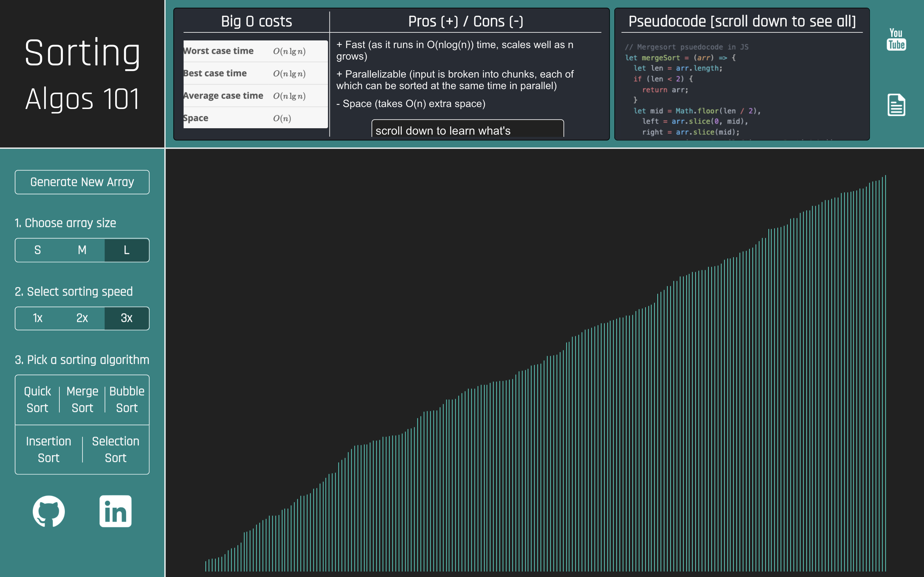Set sorting speed to 1x
Viewport: 924px width, 577px height.
[38, 318]
